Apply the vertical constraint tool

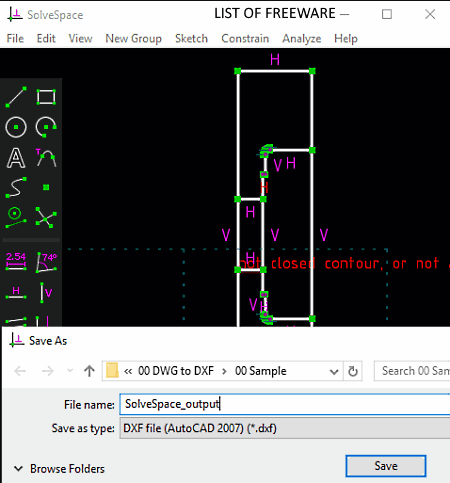[46, 292]
